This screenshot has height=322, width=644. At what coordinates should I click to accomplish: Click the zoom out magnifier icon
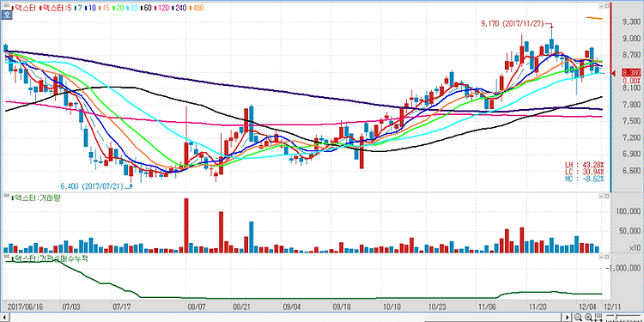pos(578,317)
